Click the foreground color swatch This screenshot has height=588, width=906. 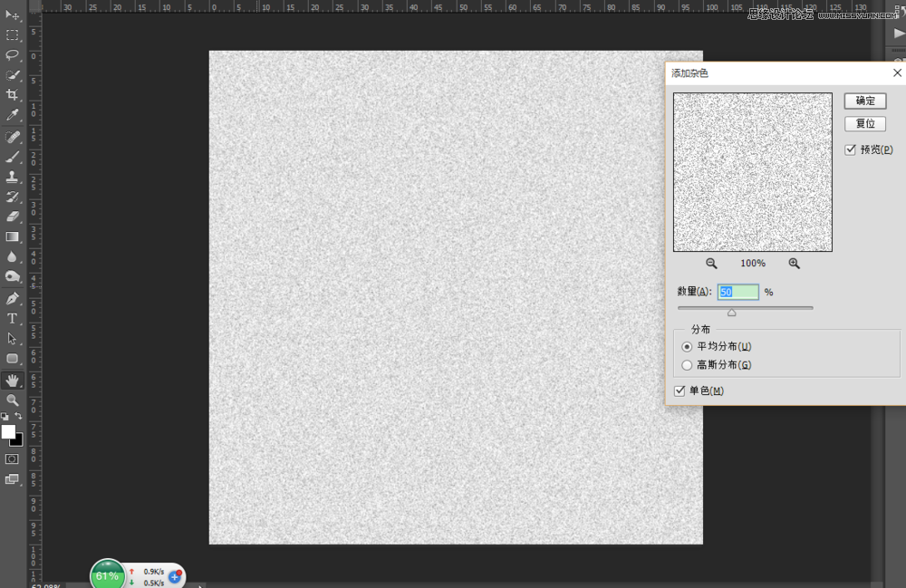[x=8, y=432]
